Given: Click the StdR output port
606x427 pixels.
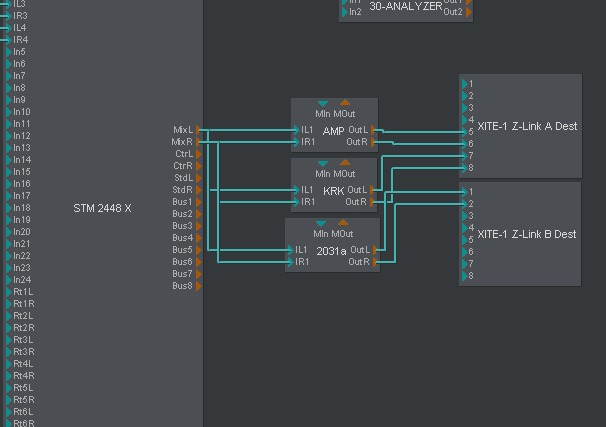Looking at the screenshot, I should [199, 190].
